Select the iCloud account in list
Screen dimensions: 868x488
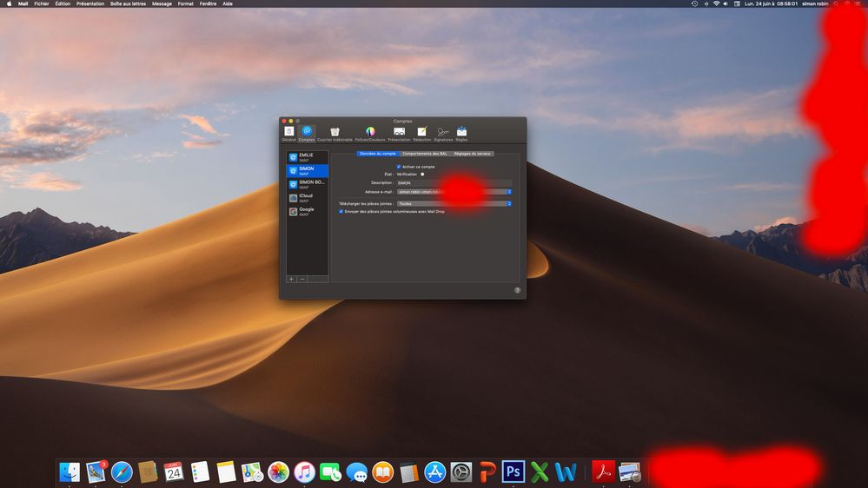(x=307, y=198)
